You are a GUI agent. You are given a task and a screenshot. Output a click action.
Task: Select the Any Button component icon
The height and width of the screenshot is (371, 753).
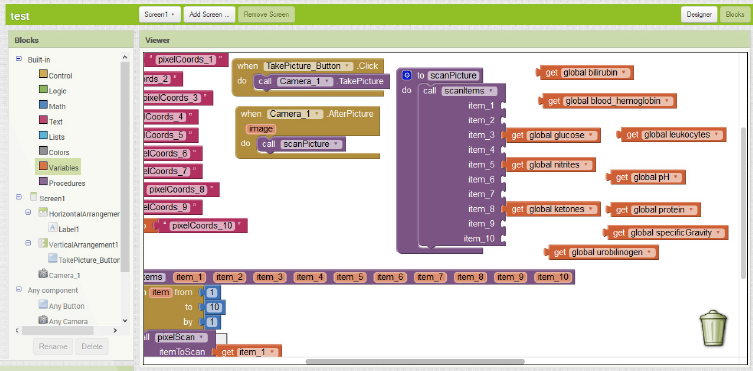point(43,305)
